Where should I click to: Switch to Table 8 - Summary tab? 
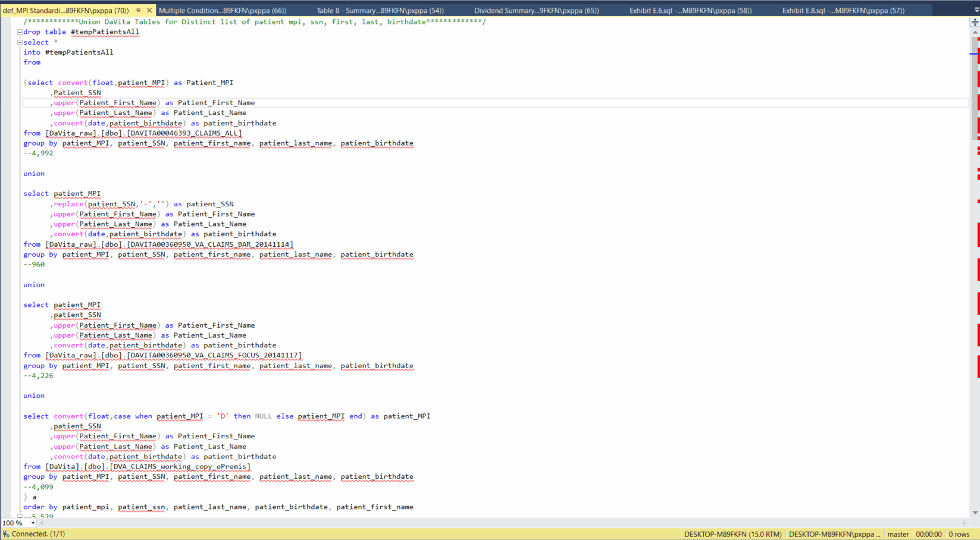tap(380, 10)
